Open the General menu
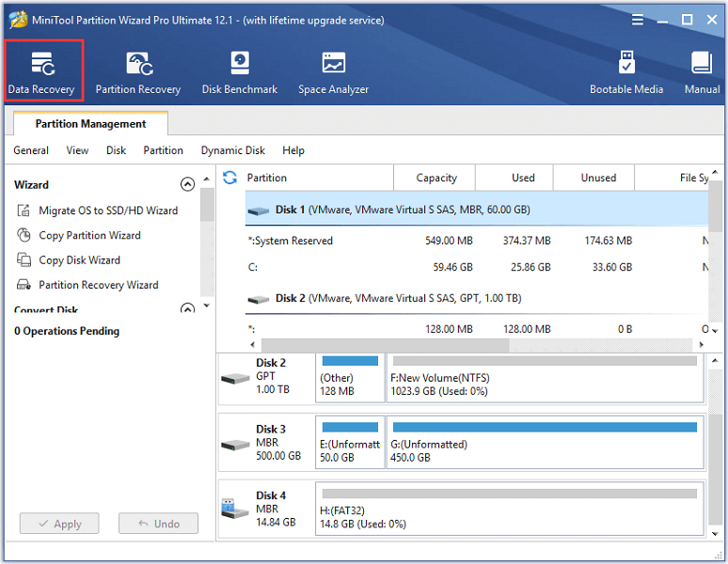 [x=31, y=150]
